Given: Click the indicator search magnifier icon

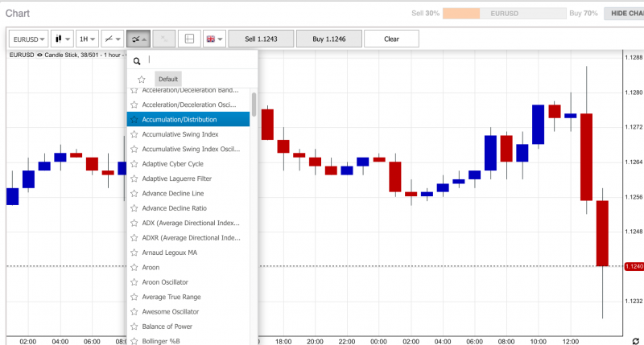Looking at the screenshot, I should coord(137,61).
